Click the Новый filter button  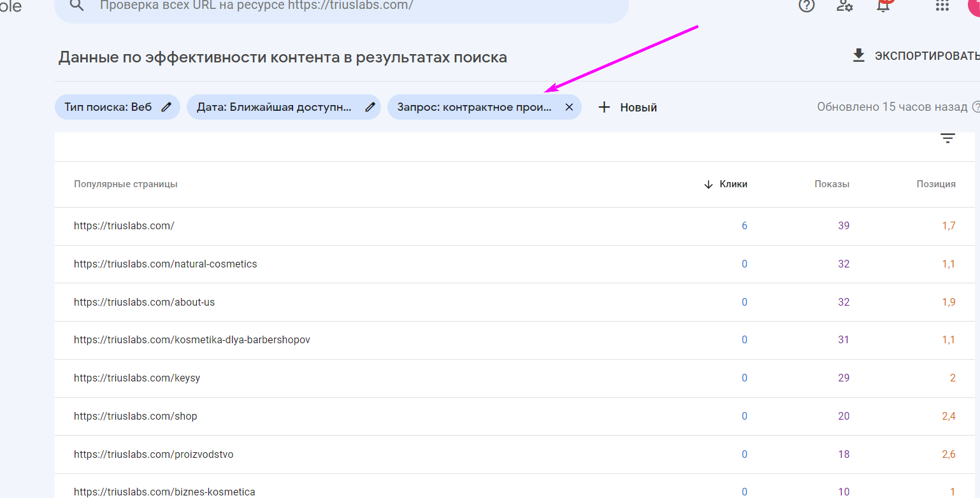tap(628, 107)
